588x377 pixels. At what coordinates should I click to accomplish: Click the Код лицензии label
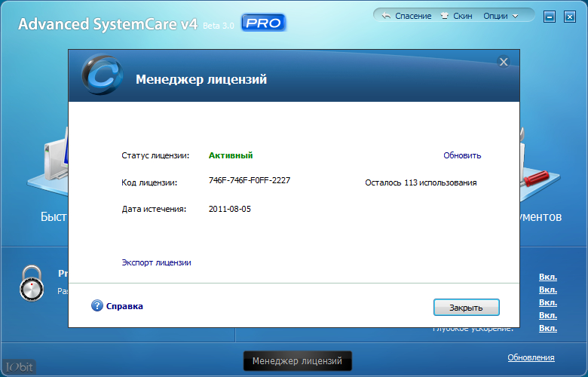(149, 182)
